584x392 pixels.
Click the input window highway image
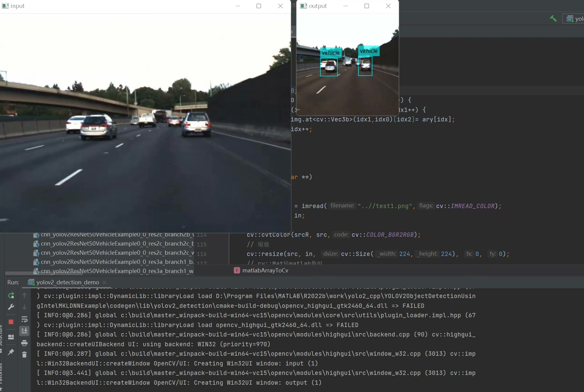145,123
